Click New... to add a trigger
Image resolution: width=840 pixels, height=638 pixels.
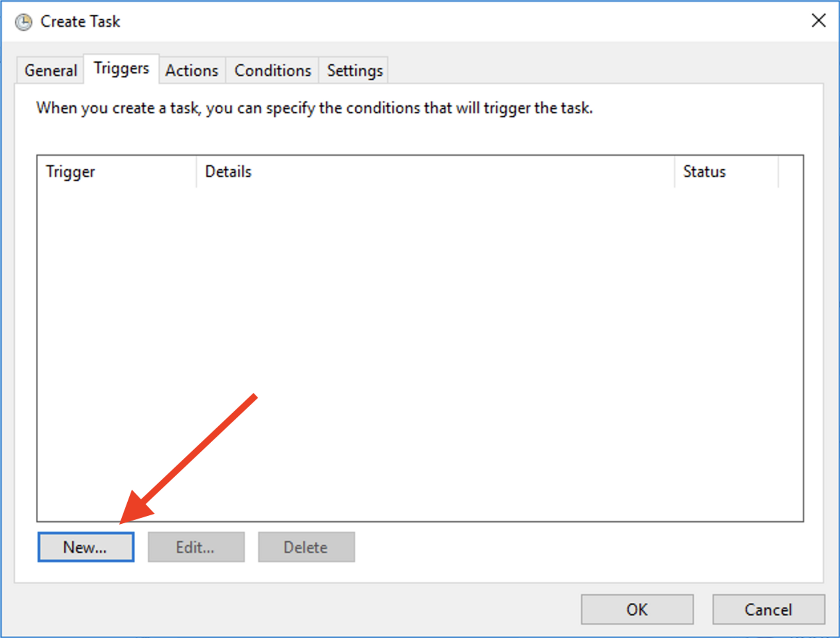tap(86, 547)
